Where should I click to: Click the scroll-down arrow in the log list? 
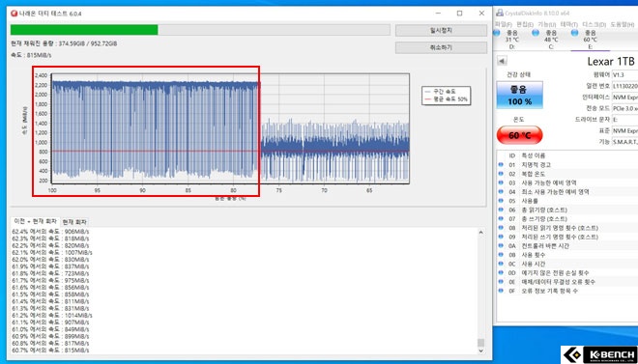tap(481, 350)
